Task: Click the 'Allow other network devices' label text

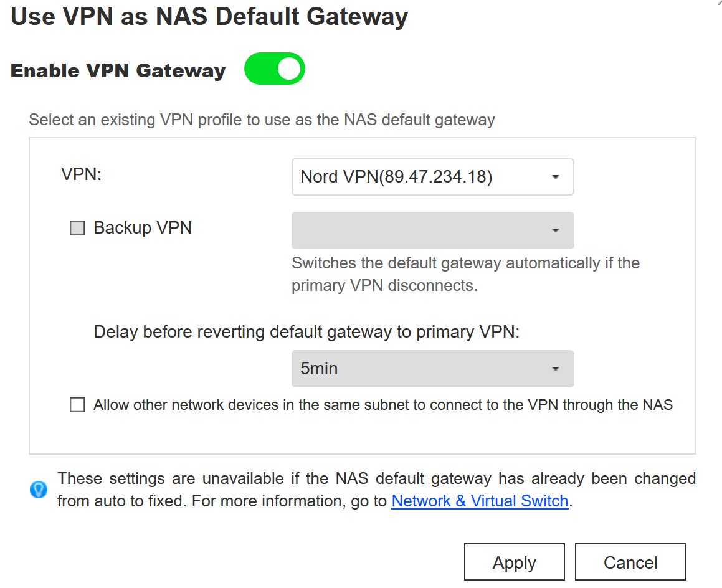Action: (383, 405)
